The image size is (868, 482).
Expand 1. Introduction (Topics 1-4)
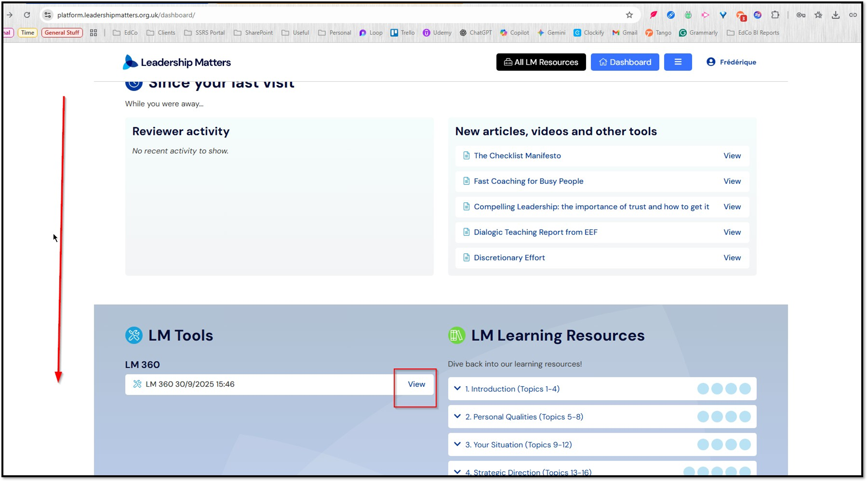602,389
